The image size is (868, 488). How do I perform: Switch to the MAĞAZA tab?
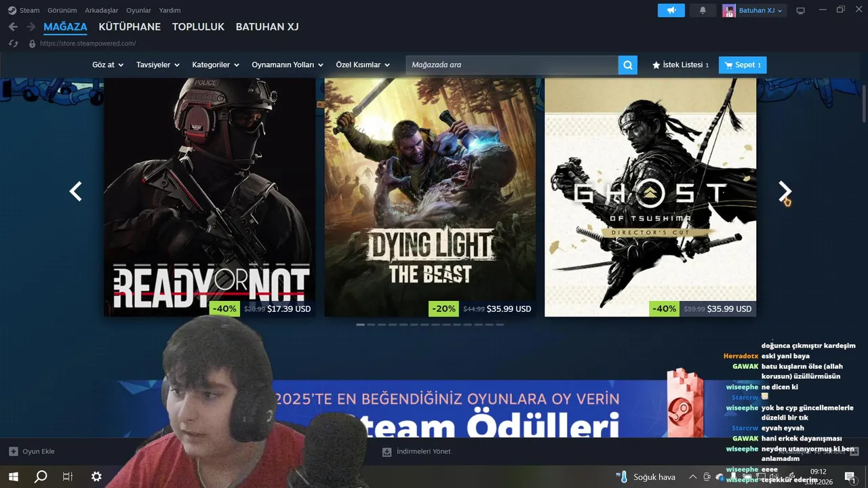point(65,27)
